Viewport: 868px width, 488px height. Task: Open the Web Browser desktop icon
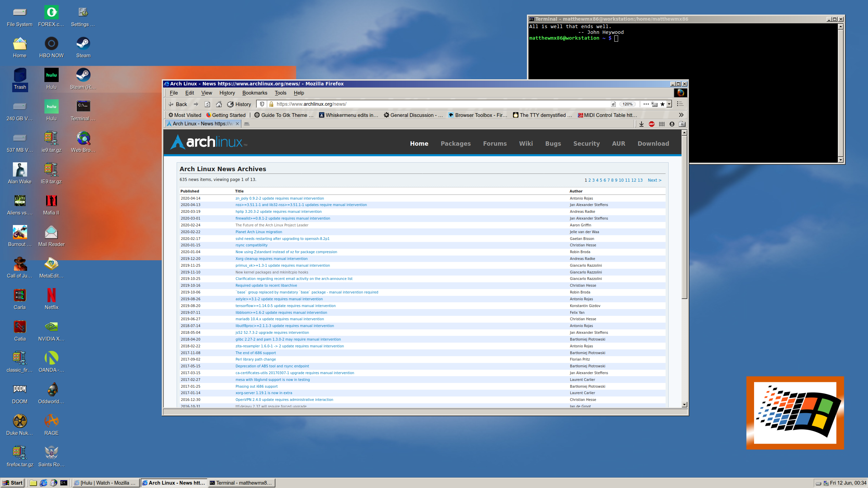pyautogui.click(x=83, y=142)
